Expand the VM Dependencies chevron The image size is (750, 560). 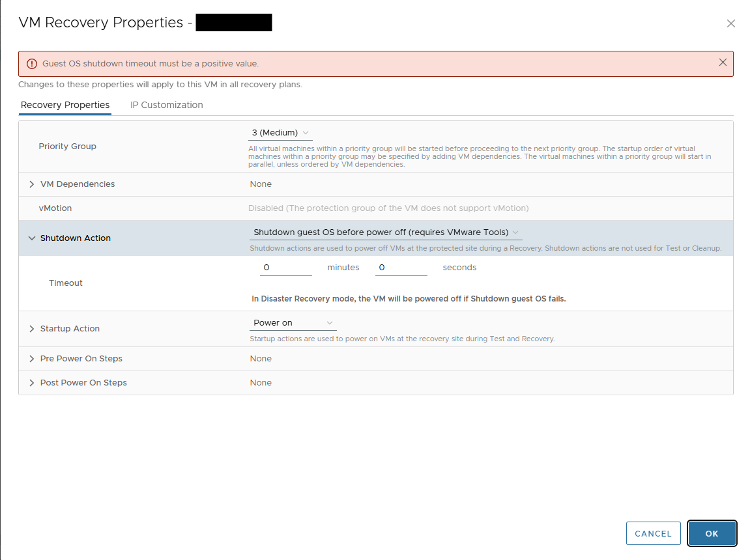(x=31, y=184)
